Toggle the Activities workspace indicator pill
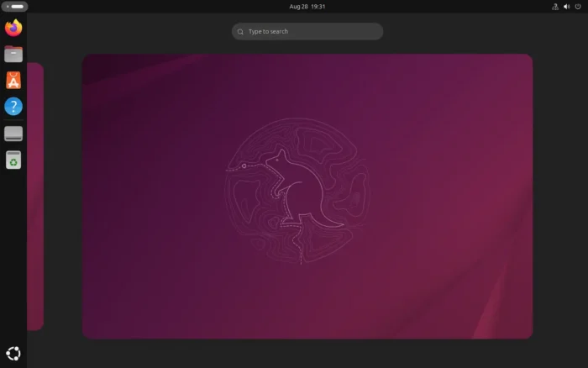Screen dimensions: 588x368 pyautogui.click(x=14, y=6)
